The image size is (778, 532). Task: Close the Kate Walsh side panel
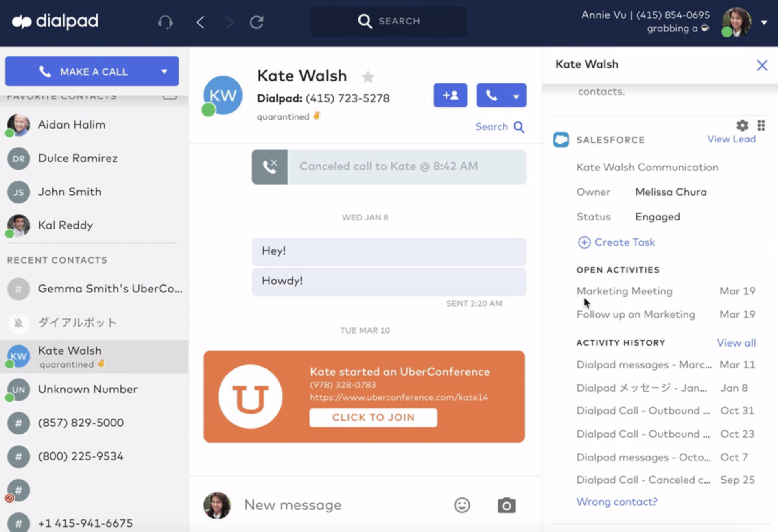(762, 65)
